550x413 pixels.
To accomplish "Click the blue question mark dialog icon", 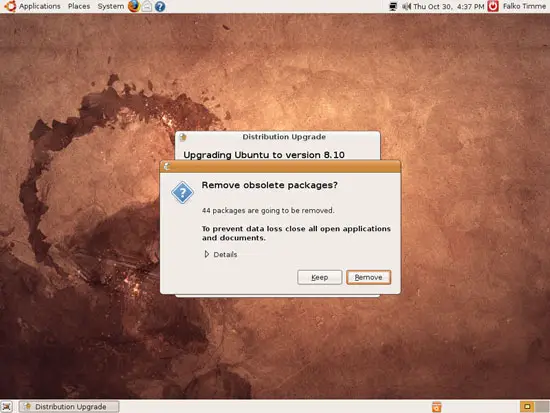I will point(182,192).
